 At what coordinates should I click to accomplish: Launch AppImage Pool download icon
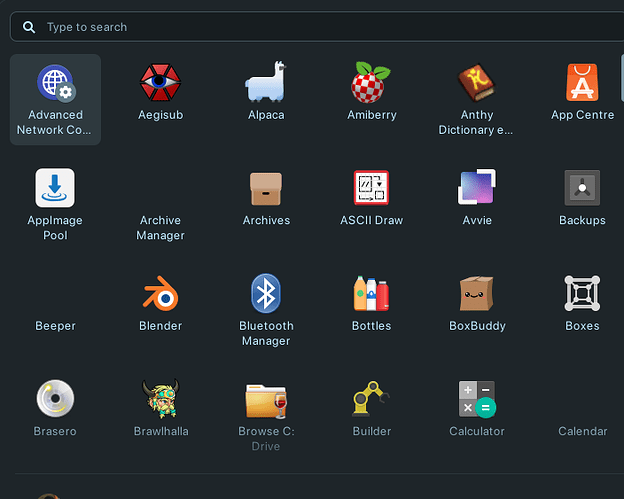tap(55, 188)
